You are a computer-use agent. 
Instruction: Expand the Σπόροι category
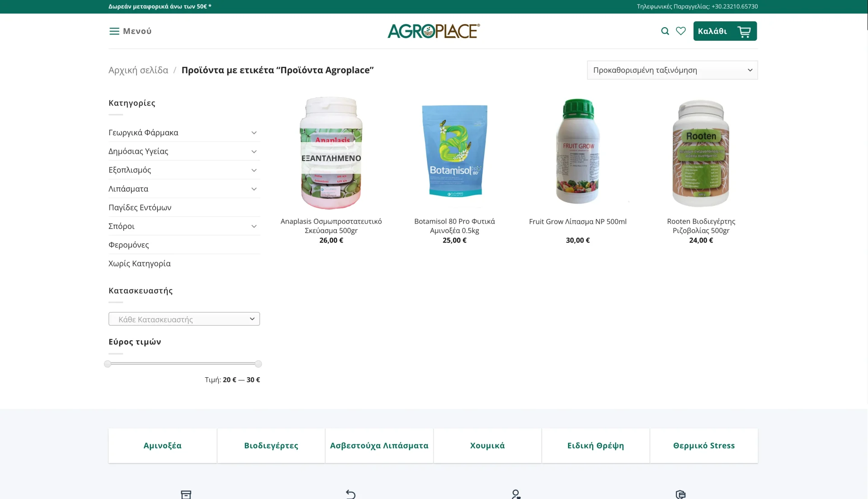click(x=254, y=226)
